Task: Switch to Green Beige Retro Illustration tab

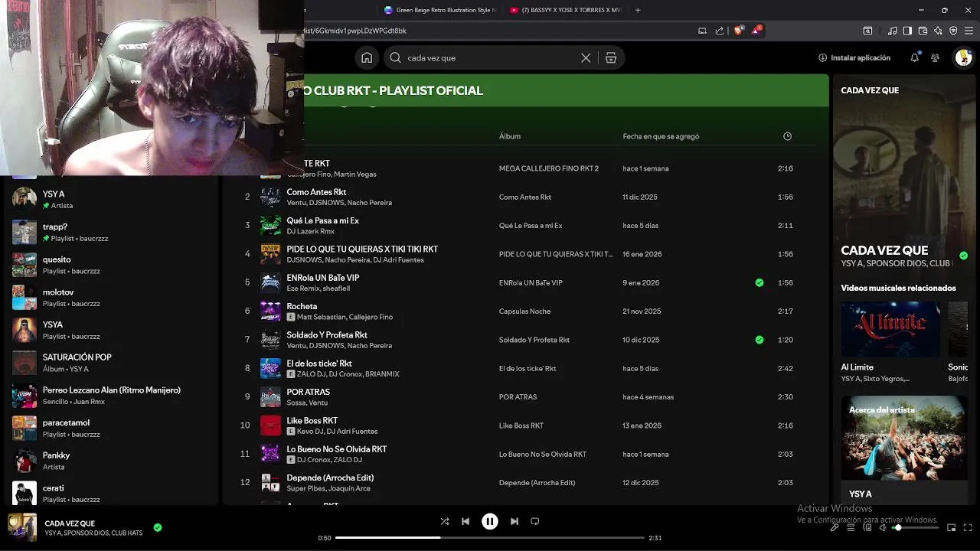Action: [440, 10]
